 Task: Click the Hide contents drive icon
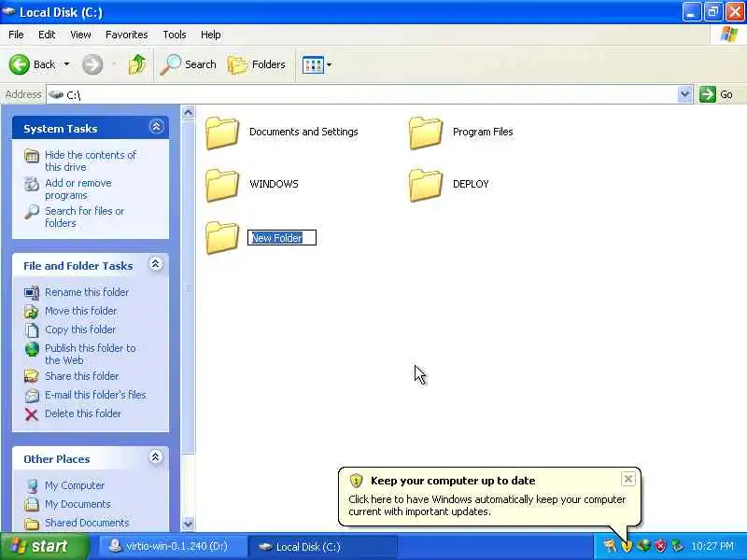pyautogui.click(x=32, y=156)
